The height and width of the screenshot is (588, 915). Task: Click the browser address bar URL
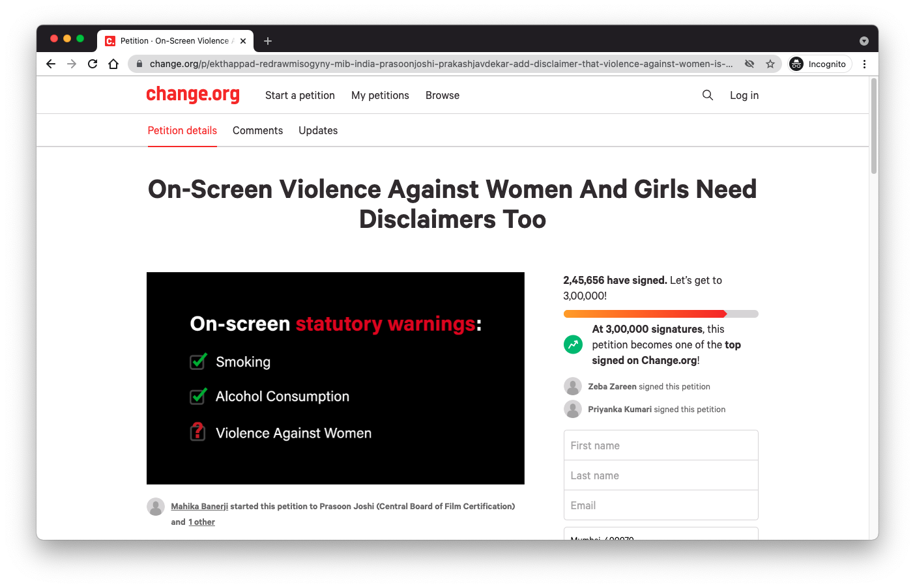(441, 64)
